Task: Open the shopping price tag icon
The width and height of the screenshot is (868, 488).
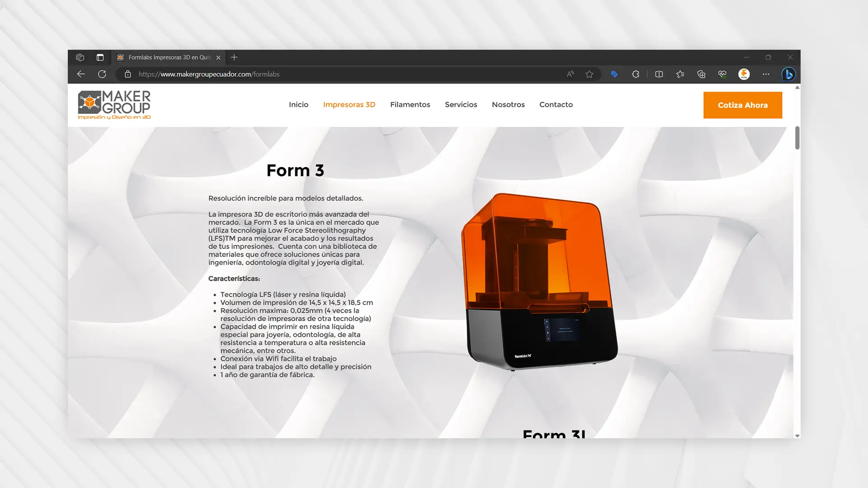Action: pyautogui.click(x=614, y=74)
